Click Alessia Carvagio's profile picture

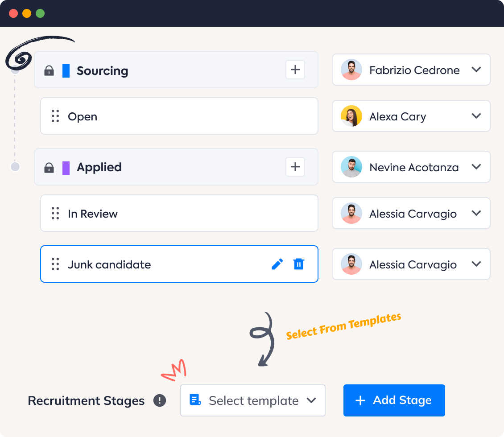351,213
